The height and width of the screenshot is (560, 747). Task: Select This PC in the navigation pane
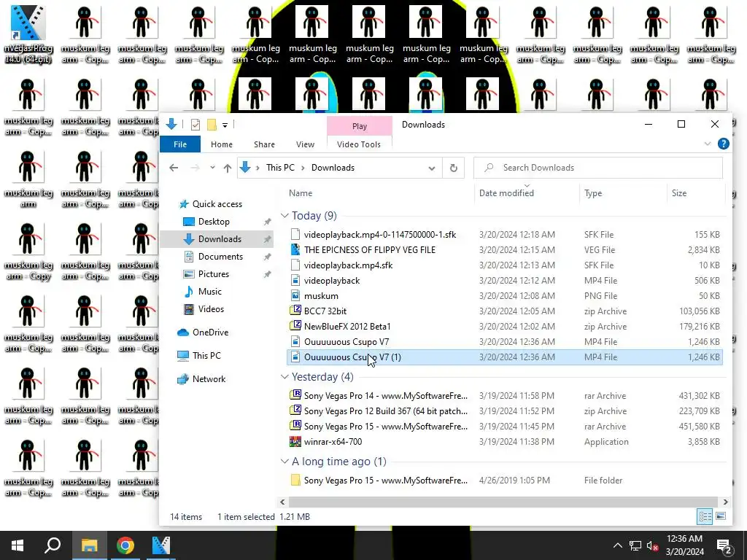(x=206, y=356)
